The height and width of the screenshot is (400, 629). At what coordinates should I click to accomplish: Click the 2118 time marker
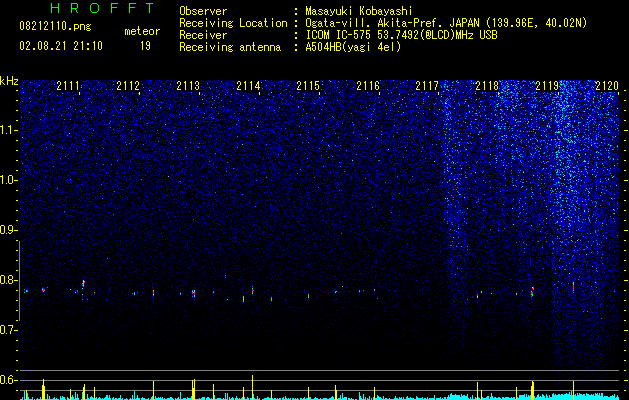pos(487,86)
